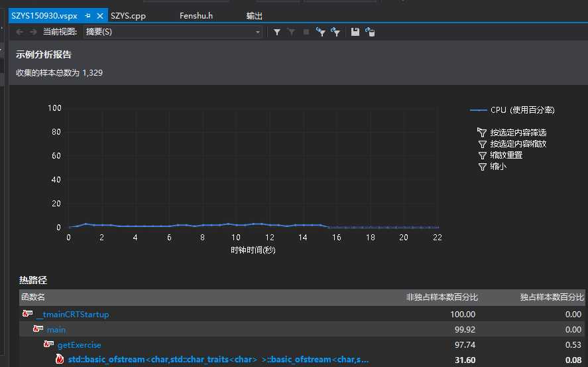588x367 pixels.
Task: Click 缩小 to zoom out the graph
Action: click(x=498, y=167)
